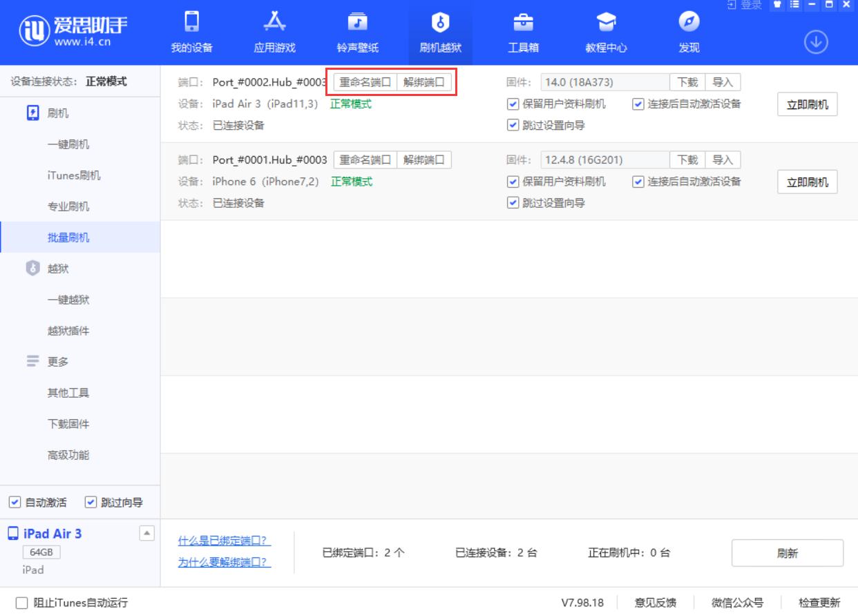Toggle 自动激活 checkbox in sidebar
Screen dimensions: 858x616
(15, 502)
